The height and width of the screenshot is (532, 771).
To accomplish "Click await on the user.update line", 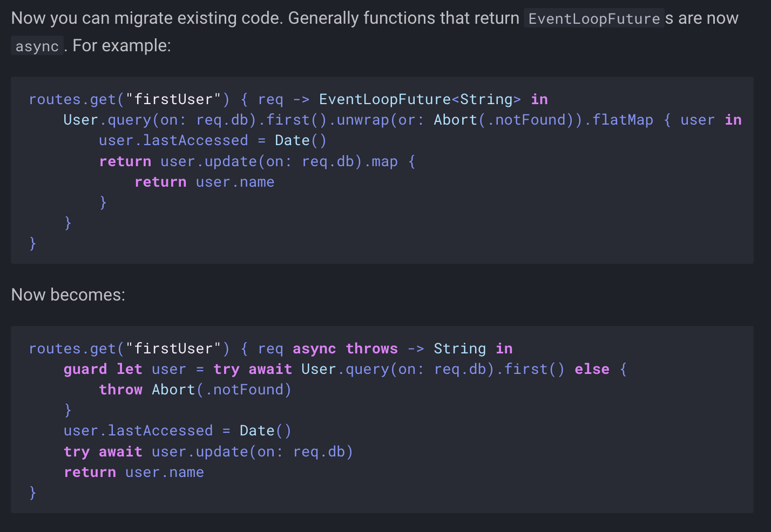I will pyautogui.click(x=120, y=452).
